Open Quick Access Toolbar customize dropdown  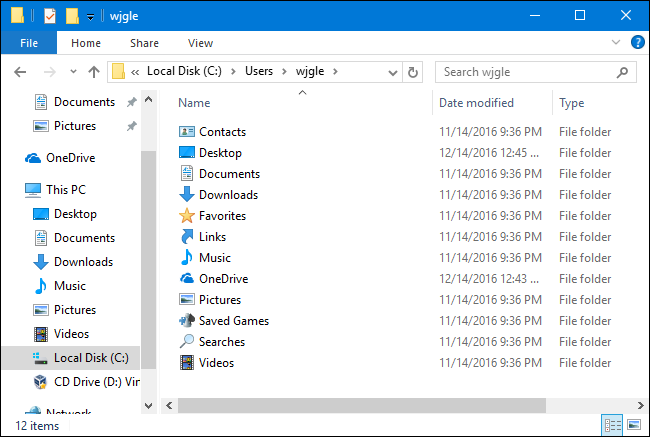click(x=90, y=17)
